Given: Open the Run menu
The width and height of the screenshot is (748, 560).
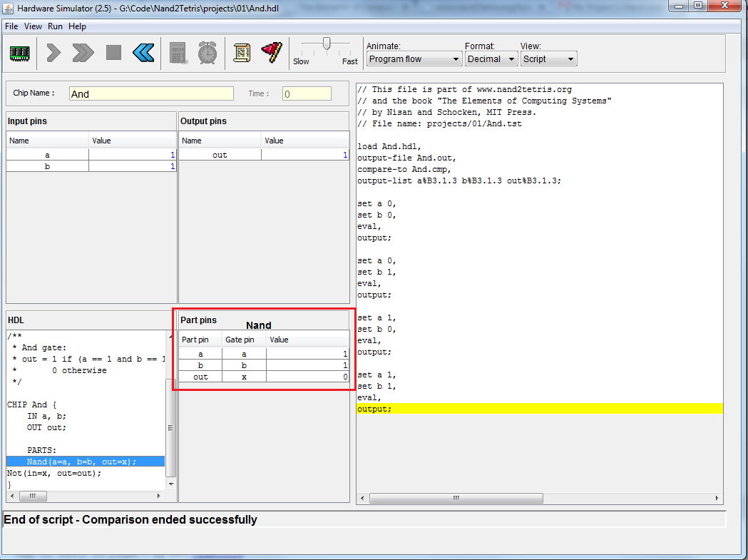Looking at the screenshot, I should [55, 26].
